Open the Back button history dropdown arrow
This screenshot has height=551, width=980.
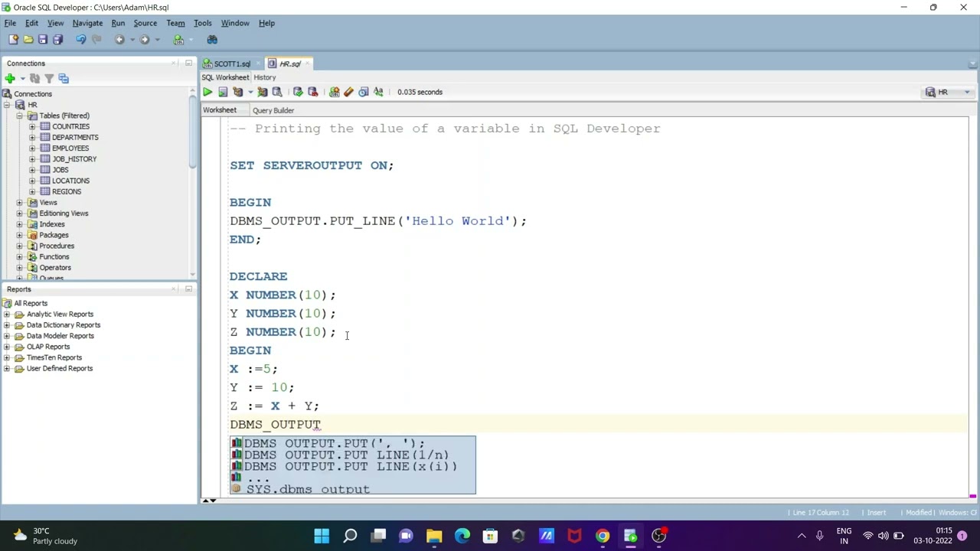pyautogui.click(x=132, y=40)
